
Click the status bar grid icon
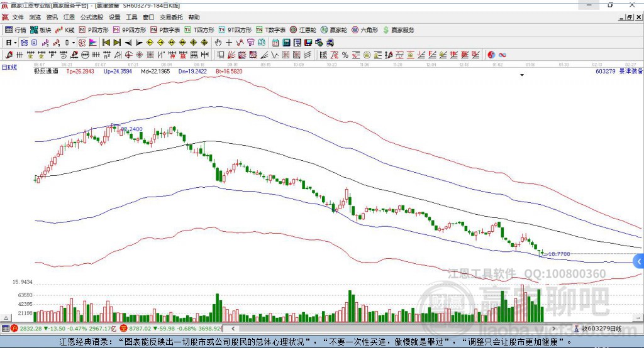pyautogui.click(x=5, y=329)
